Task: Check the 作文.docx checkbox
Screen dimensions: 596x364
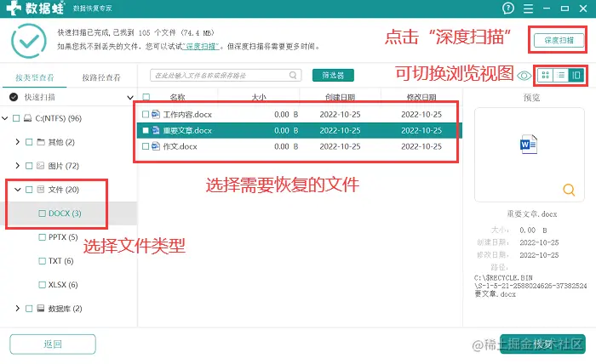Action: pos(146,146)
